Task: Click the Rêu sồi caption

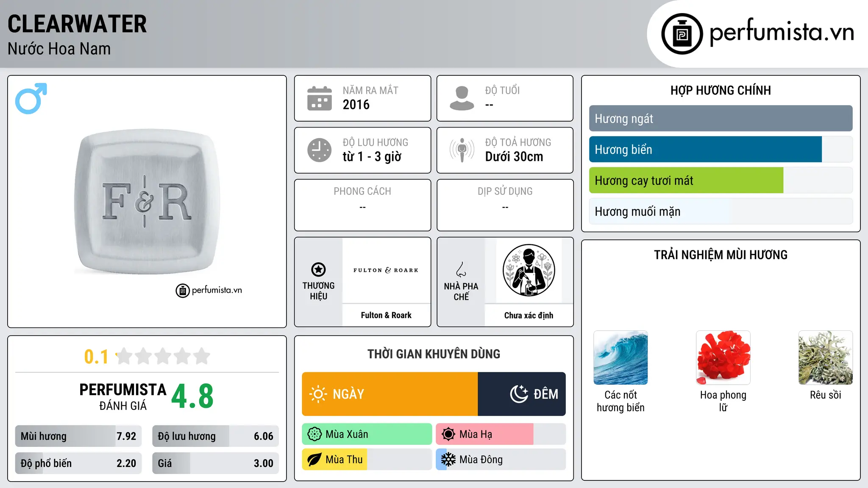Action: (826, 395)
